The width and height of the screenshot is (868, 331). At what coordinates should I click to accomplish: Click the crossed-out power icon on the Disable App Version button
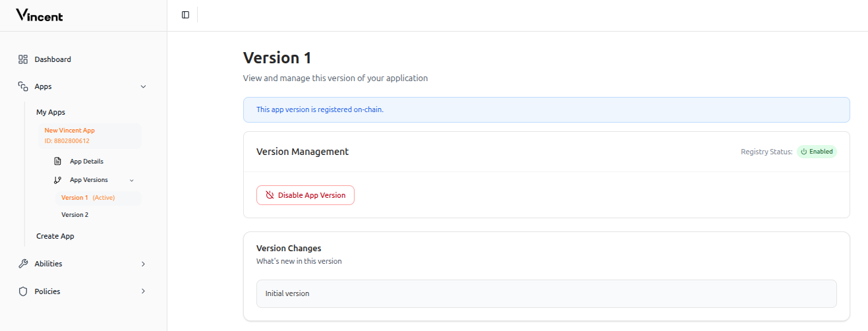click(x=270, y=195)
